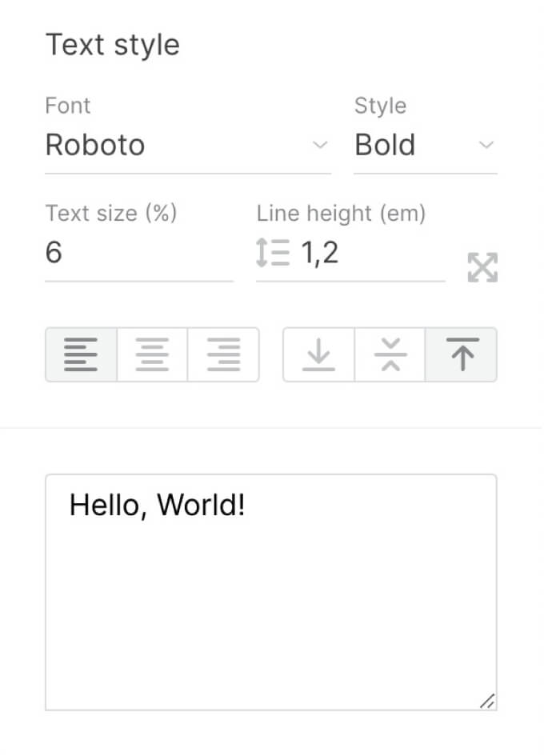The image size is (544, 756).
Task: Align text to the left
Action: coord(81,354)
